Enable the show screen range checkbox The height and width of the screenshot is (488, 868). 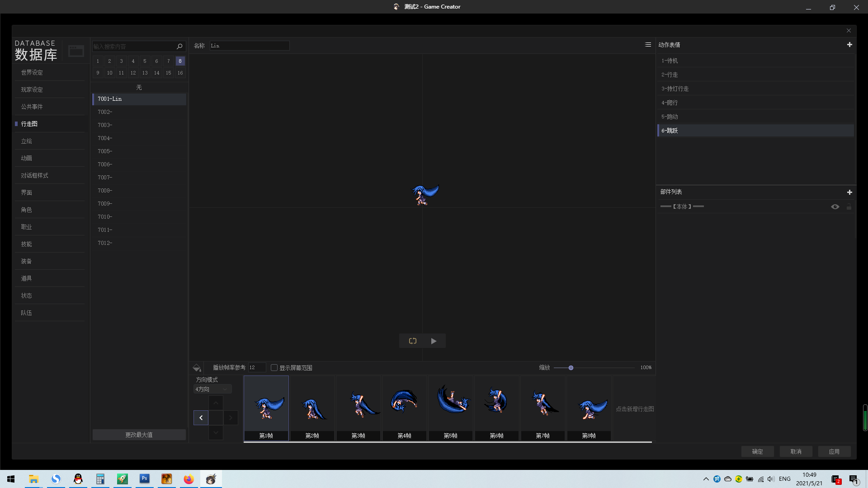[x=274, y=368]
